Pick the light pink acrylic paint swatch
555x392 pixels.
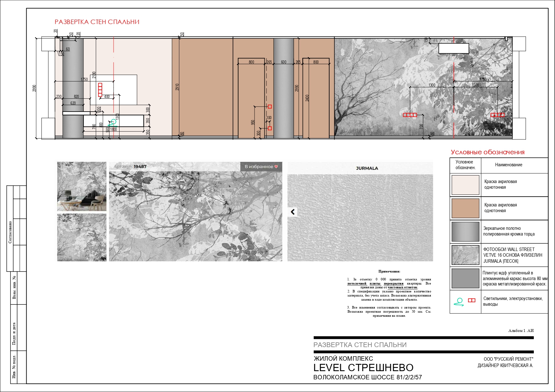pyautogui.click(x=465, y=185)
